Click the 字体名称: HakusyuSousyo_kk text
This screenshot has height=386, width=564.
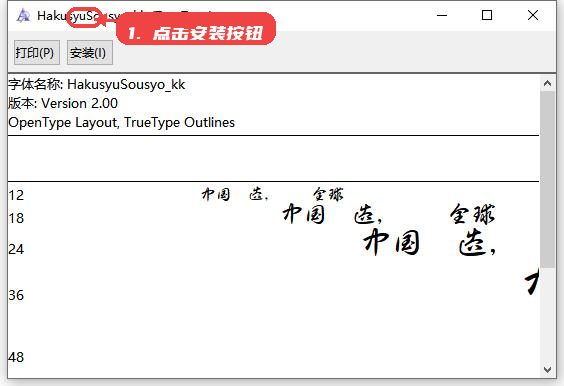coord(97,85)
